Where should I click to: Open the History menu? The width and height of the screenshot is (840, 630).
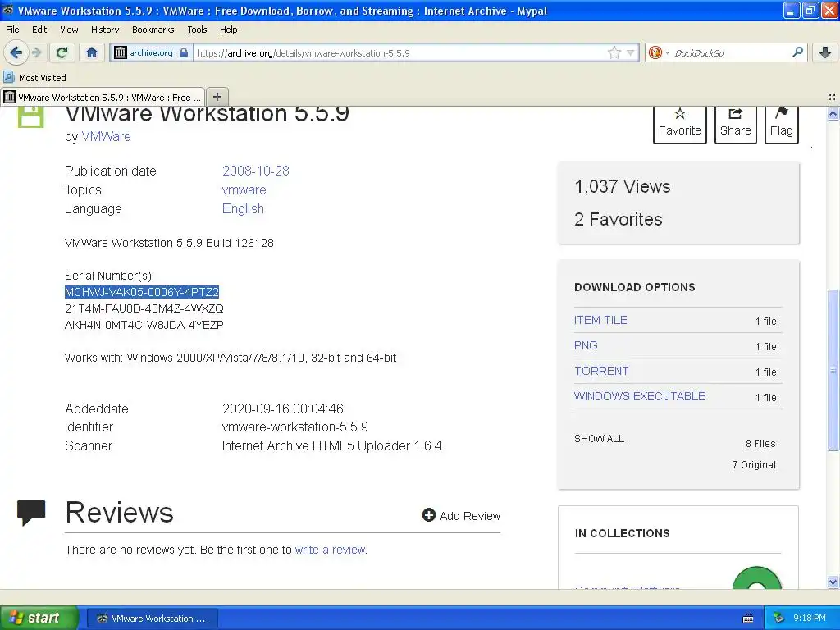click(x=105, y=30)
